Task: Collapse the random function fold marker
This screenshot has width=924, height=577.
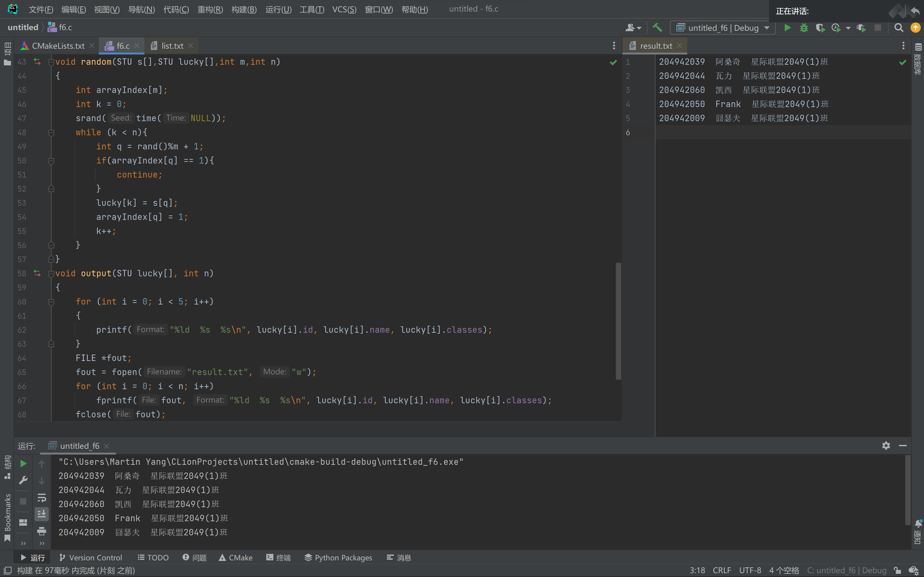Action: click(51, 62)
